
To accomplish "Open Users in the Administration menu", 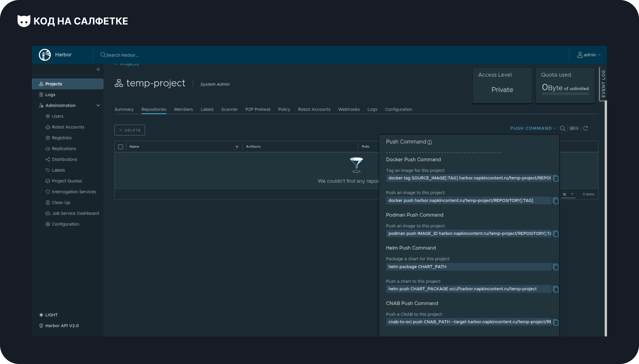I will (x=58, y=116).
